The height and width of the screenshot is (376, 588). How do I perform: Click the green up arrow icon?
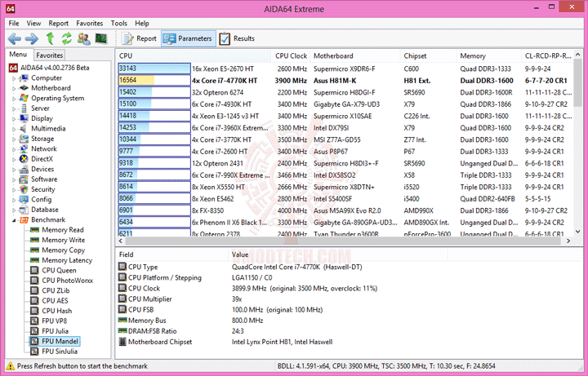point(50,38)
